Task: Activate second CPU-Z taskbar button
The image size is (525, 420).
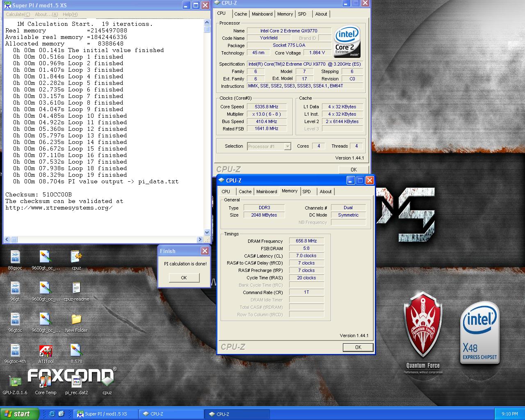Action: click(237, 414)
